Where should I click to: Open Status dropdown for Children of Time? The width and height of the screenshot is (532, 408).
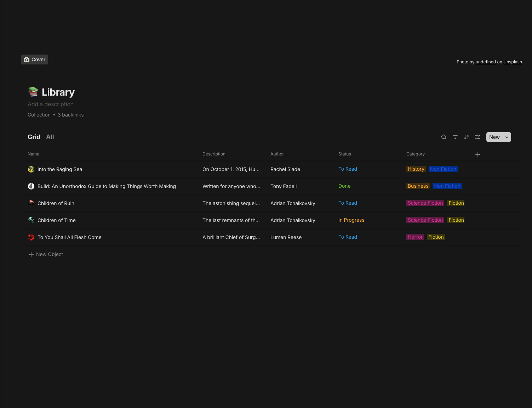tap(351, 220)
